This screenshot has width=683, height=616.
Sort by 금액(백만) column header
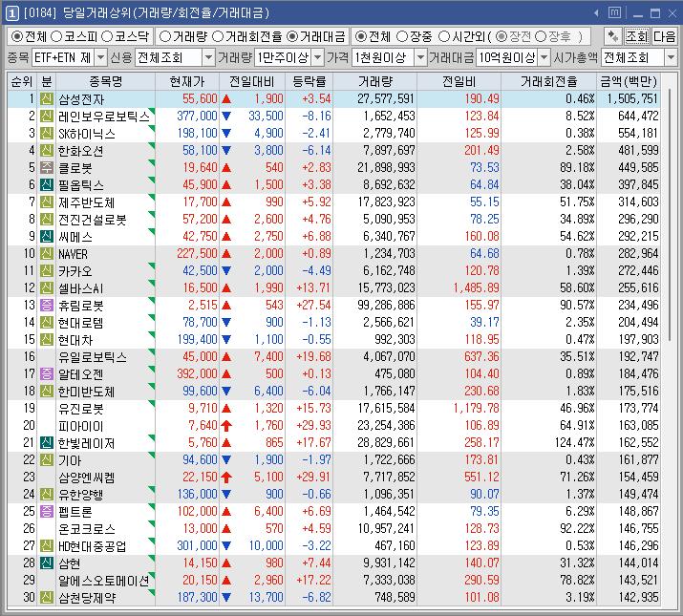[x=629, y=81]
